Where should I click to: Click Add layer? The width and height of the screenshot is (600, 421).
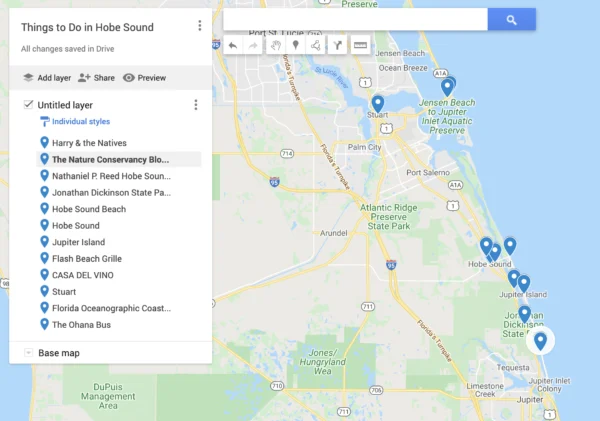click(x=47, y=78)
